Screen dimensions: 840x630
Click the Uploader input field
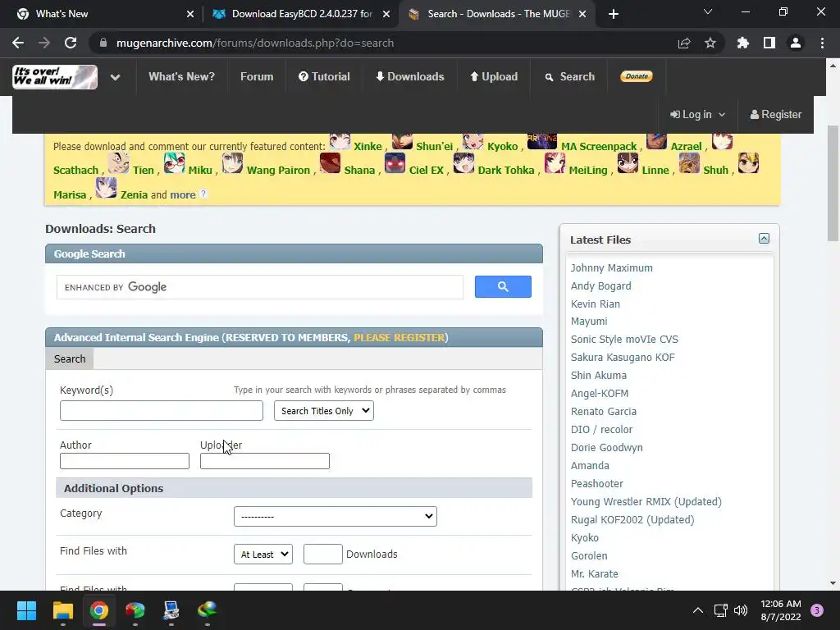[x=265, y=461]
